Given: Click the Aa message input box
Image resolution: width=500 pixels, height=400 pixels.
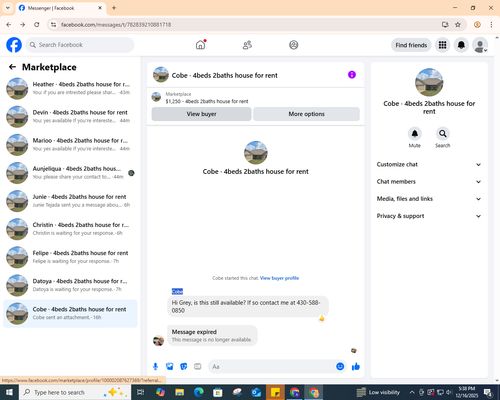Looking at the screenshot, I should point(272,367).
